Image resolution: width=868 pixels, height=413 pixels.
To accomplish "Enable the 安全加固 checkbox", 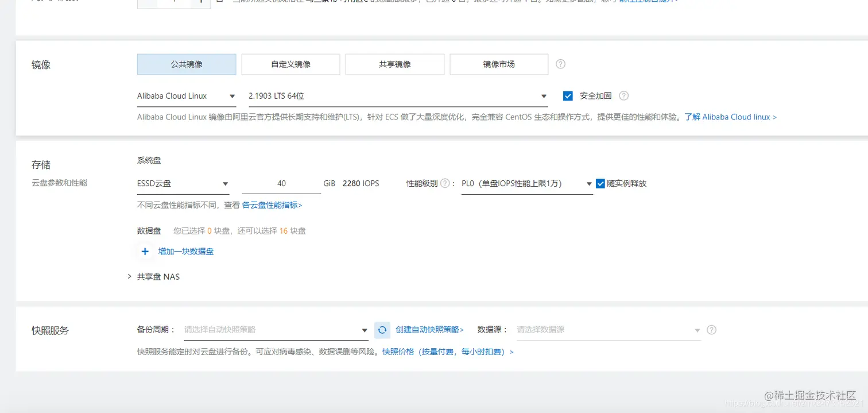I will 568,95.
